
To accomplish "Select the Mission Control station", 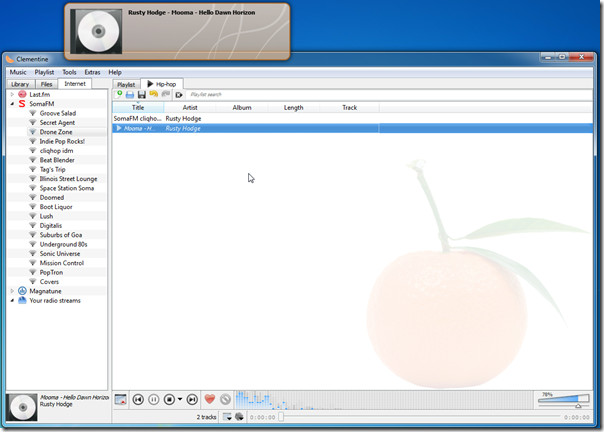I will (62, 263).
